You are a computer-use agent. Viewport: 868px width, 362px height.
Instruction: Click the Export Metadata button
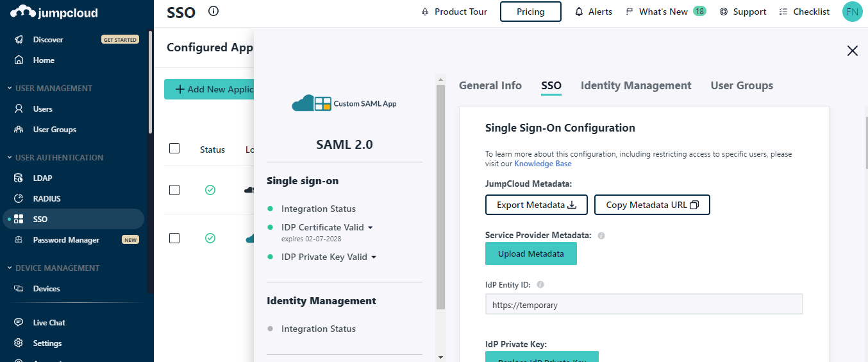[537, 205]
